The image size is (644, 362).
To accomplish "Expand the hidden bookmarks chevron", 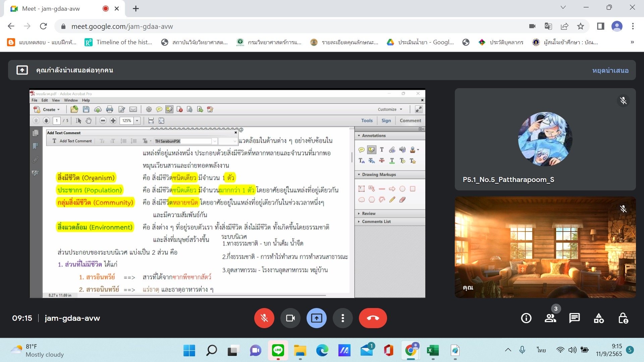I will 632,42.
